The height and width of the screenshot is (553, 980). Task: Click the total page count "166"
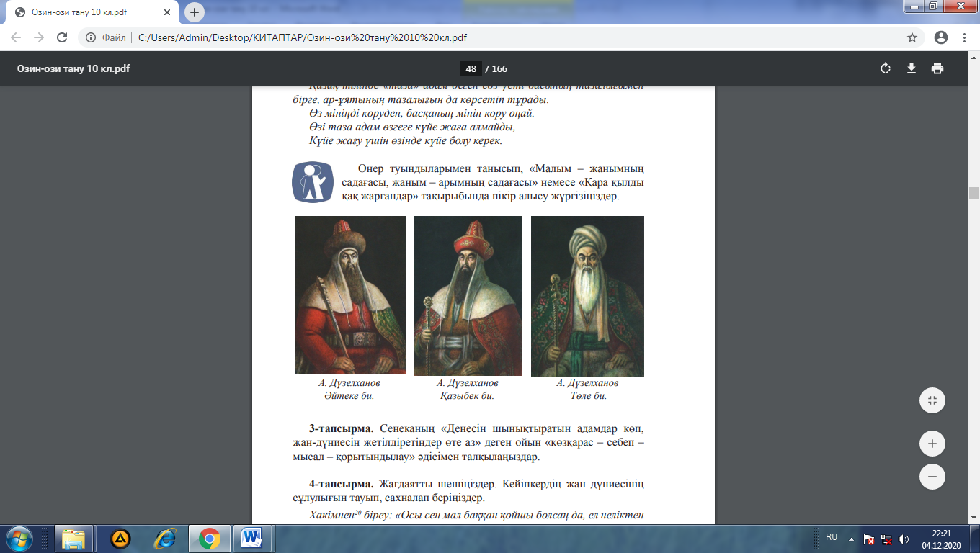pyautogui.click(x=499, y=69)
